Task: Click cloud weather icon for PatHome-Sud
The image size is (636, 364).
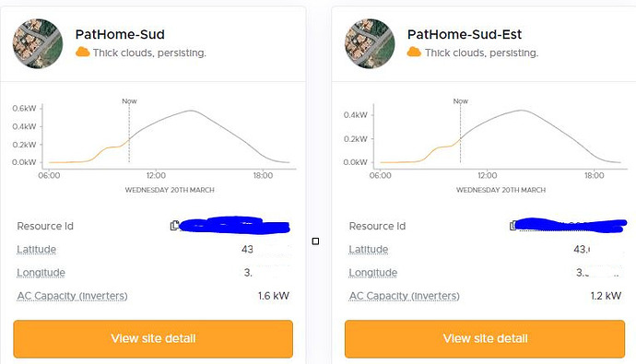Action: pyautogui.click(x=82, y=52)
